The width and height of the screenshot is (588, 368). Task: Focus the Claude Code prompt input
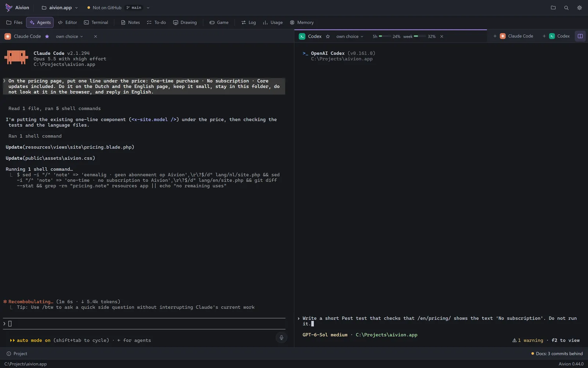point(144,323)
